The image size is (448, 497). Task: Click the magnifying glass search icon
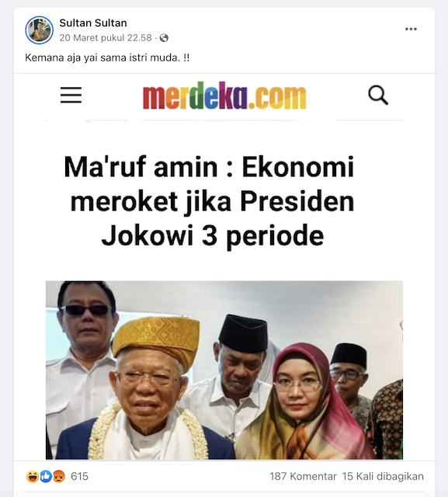[378, 95]
